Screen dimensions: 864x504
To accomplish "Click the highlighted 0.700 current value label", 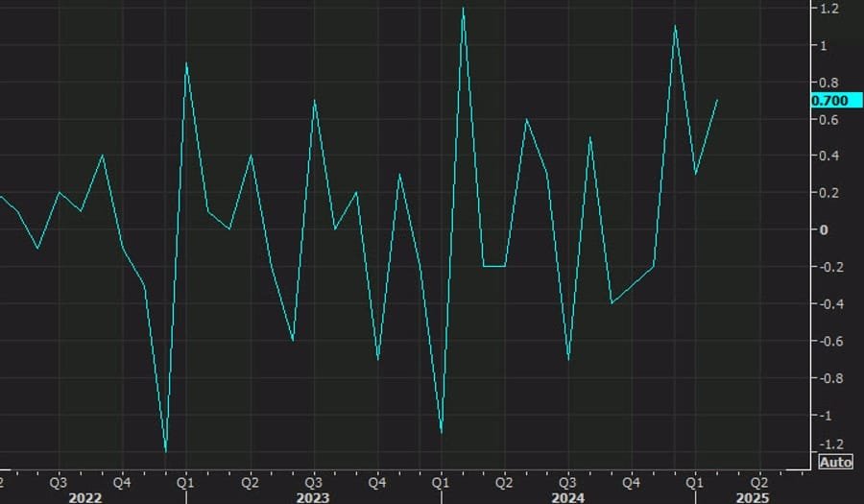I will [829, 101].
